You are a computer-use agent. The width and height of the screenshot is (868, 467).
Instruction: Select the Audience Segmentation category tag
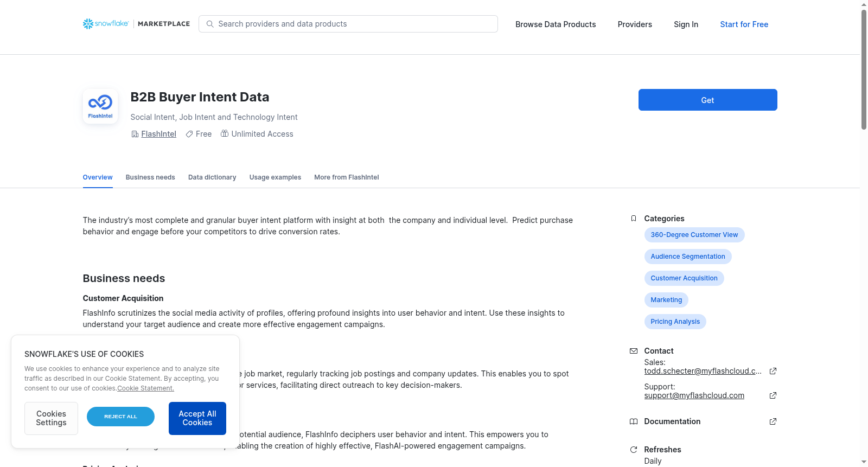pos(688,257)
